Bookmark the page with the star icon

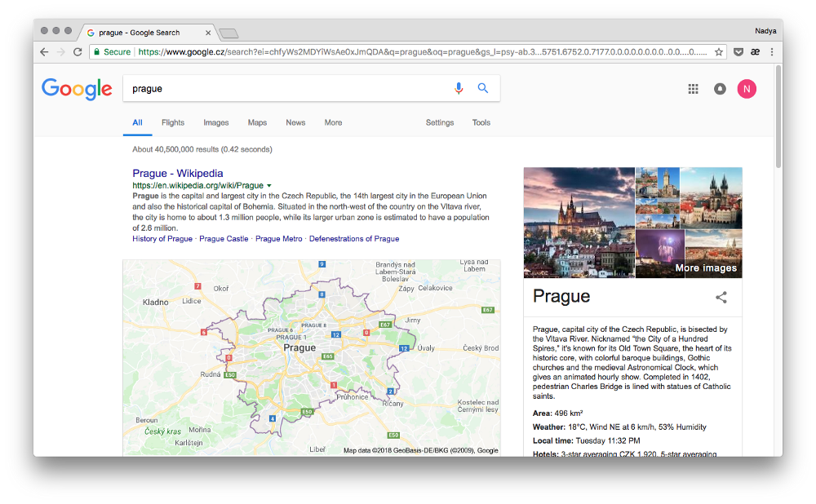point(719,52)
